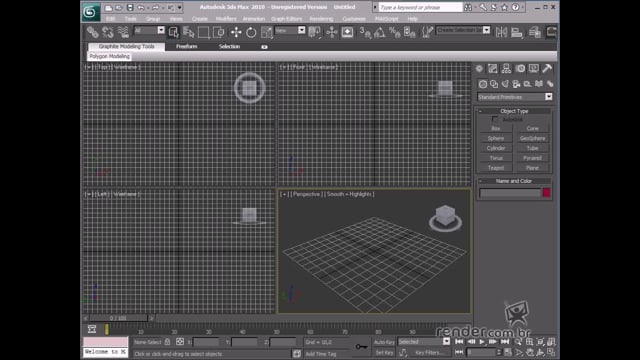640x360 pixels.
Task: Switch to the Selection ribbon tab
Action: 229,47
